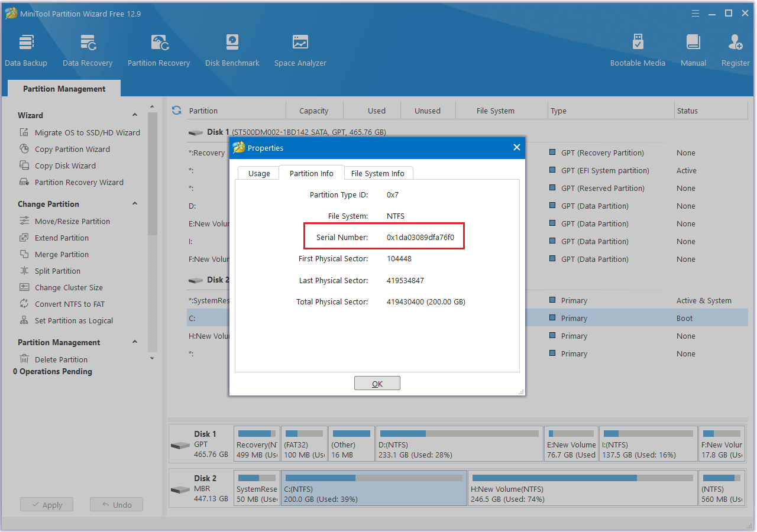Start Partition Recovery Wizard in sidebar

point(72,182)
